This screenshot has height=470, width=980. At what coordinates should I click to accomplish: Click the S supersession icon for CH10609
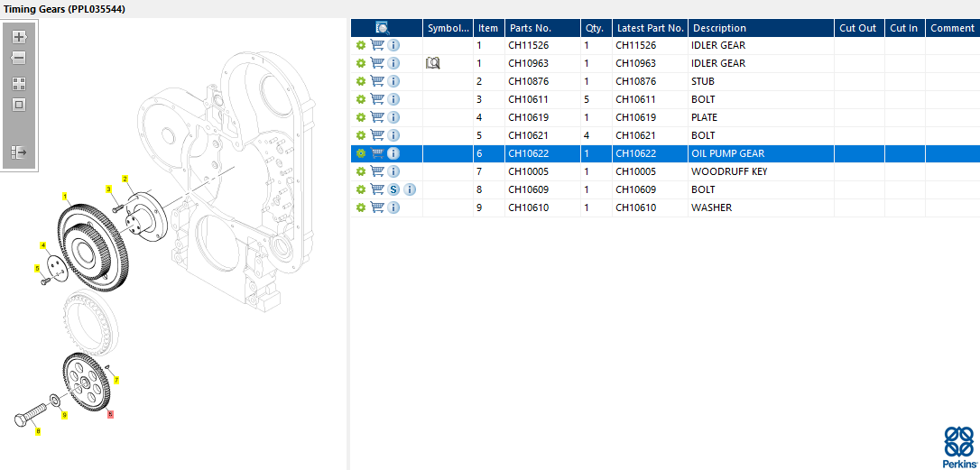[393, 189]
